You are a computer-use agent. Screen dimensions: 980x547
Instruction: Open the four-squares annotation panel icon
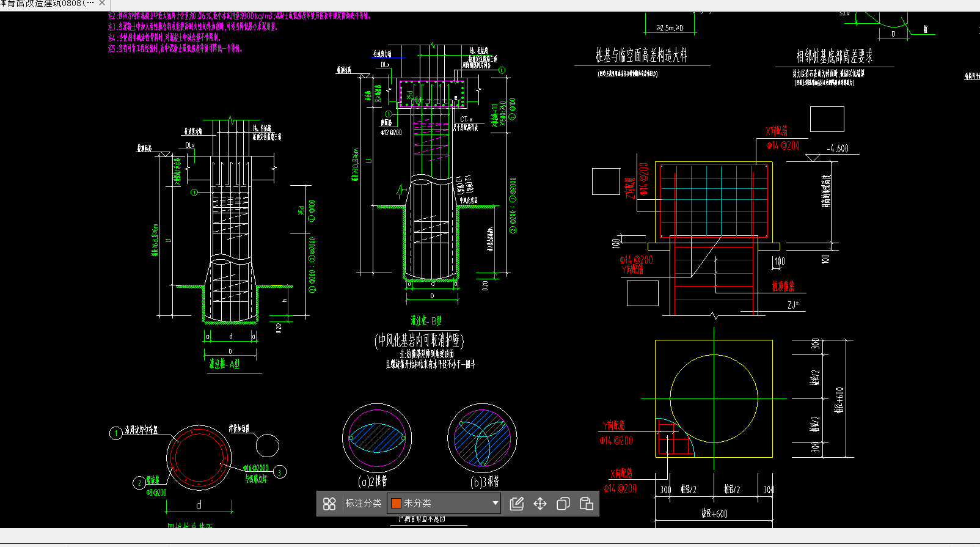(x=329, y=504)
